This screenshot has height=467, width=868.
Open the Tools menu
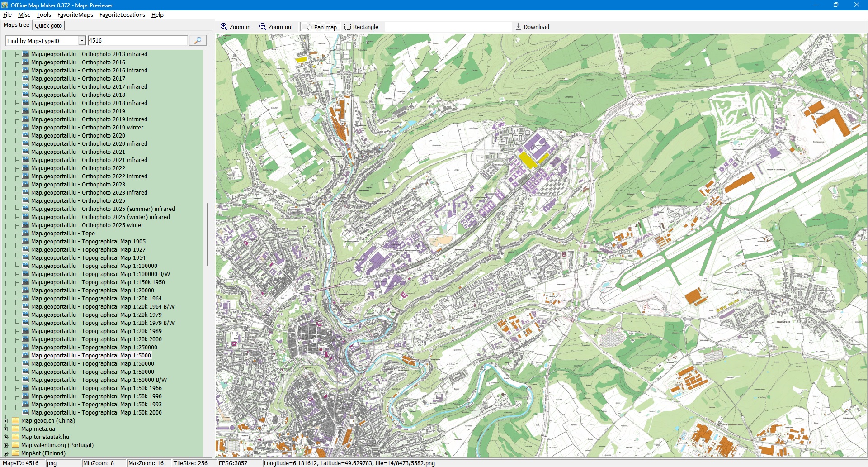pos(43,15)
